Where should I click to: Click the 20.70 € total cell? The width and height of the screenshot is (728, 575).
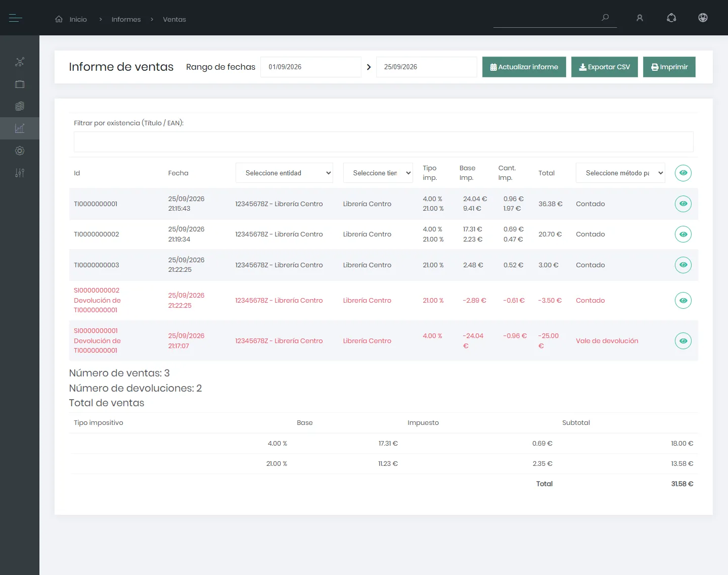[x=550, y=234]
